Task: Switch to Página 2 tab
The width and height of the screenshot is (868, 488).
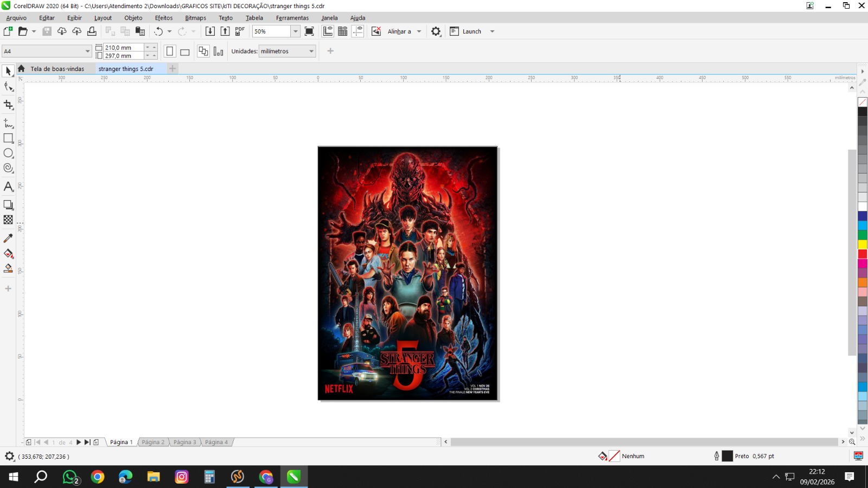Action: pyautogui.click(x=153, y=442)
